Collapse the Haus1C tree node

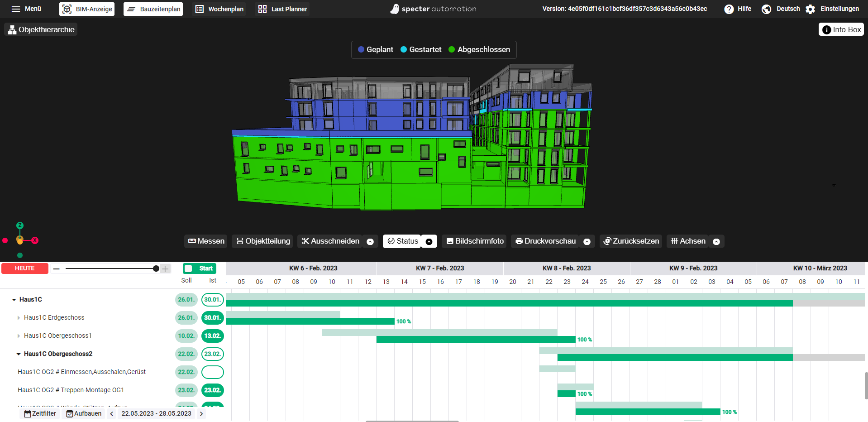pyautogui.click(x=14, y=300)
